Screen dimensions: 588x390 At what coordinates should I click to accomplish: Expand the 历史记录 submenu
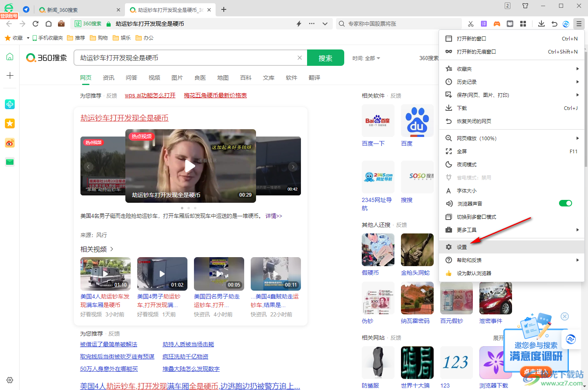pos(512,82)
